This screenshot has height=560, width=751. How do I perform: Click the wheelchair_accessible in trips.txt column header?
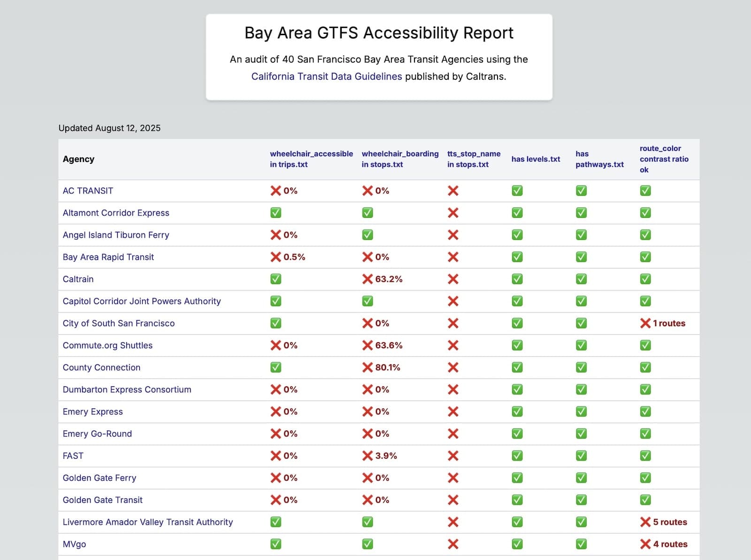[x=311, y=159]
